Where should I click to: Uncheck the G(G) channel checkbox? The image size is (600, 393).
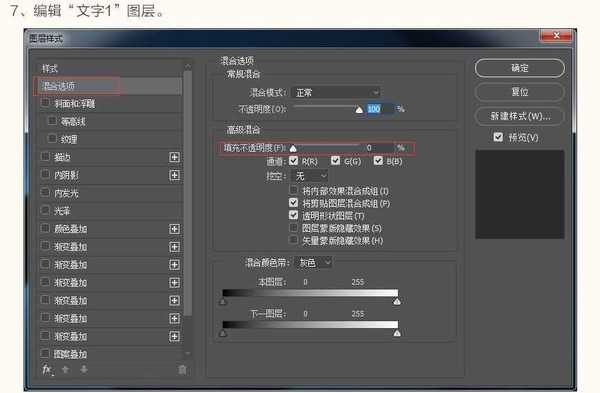click(336, 161)
